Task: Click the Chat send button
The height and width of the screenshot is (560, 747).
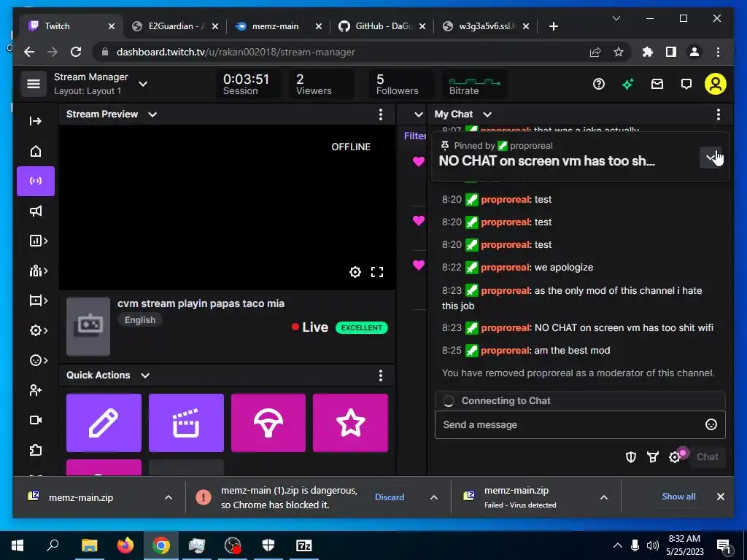Action: (x=707, y=456)
